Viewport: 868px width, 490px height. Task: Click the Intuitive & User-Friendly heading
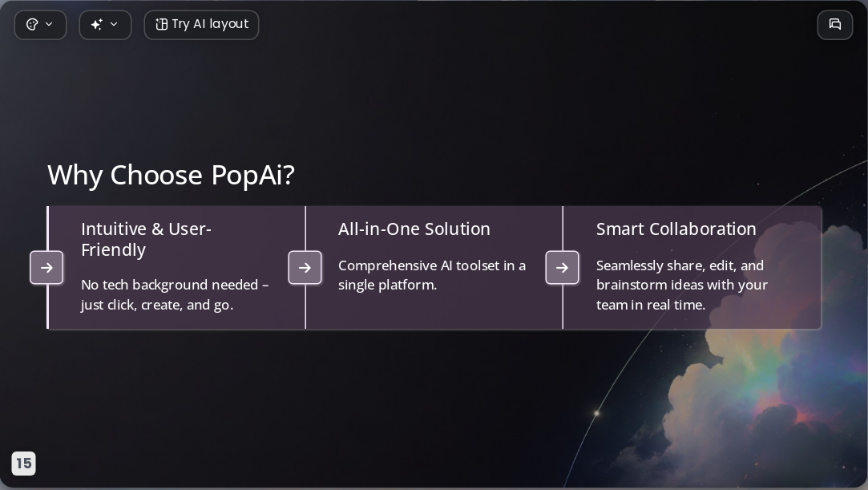(x=146, y=239)
